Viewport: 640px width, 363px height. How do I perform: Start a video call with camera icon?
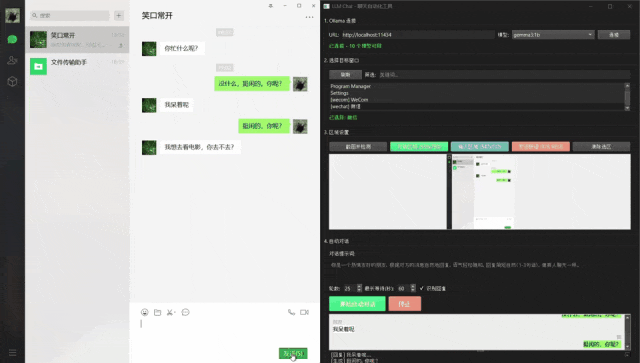point(304,312)
